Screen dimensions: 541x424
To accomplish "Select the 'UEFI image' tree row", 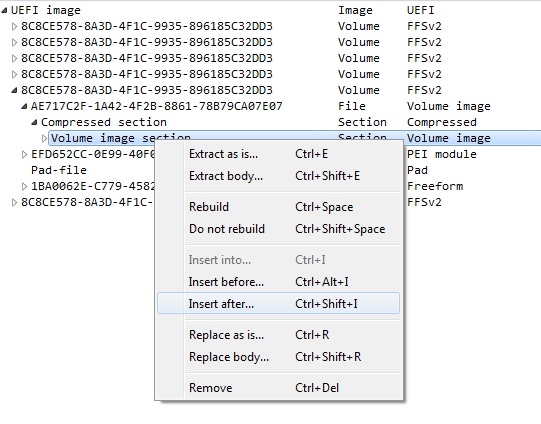I will (46, 10).
